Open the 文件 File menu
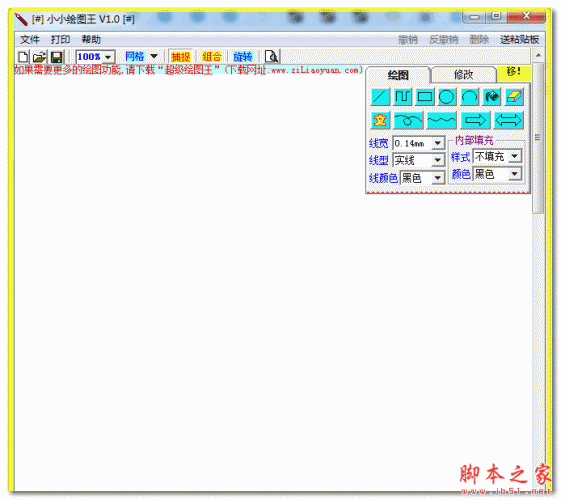 30,39
